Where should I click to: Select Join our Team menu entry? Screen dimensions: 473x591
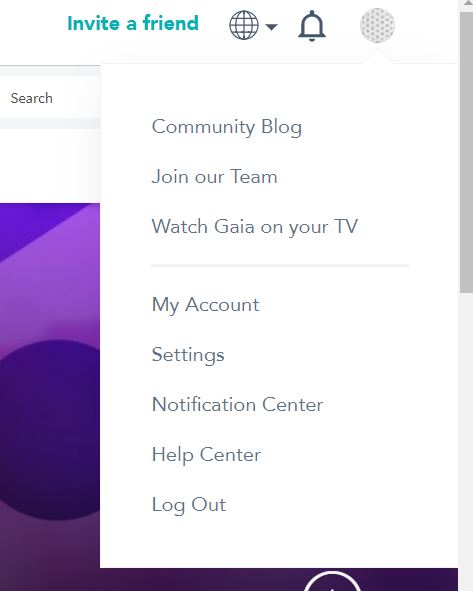click(214, 176)
